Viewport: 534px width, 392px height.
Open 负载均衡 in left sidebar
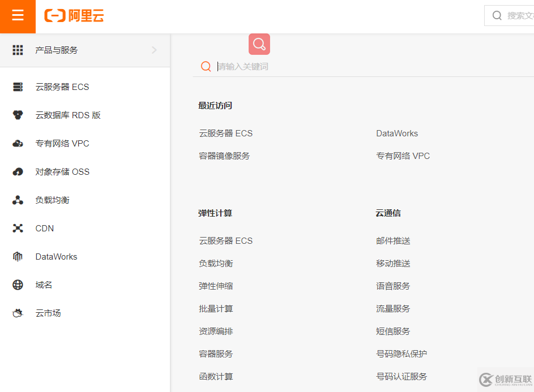coord(53,200)
